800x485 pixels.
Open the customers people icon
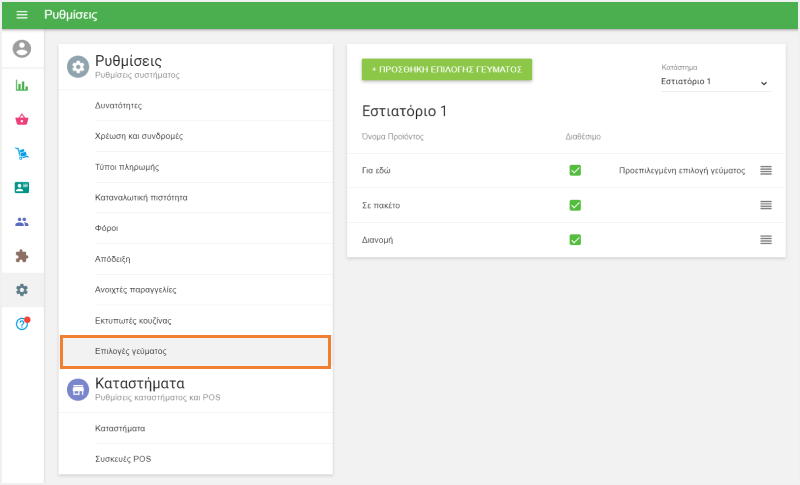coord(22,222)
